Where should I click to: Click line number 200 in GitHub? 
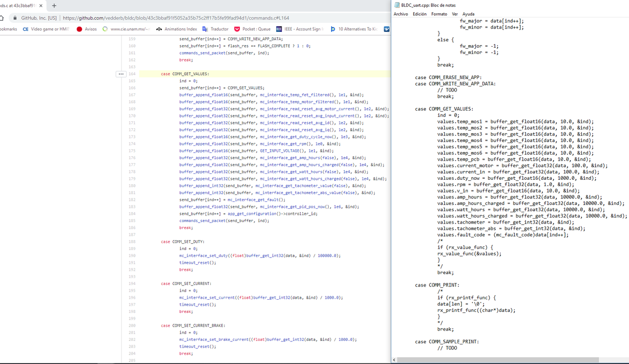point(131,326)
